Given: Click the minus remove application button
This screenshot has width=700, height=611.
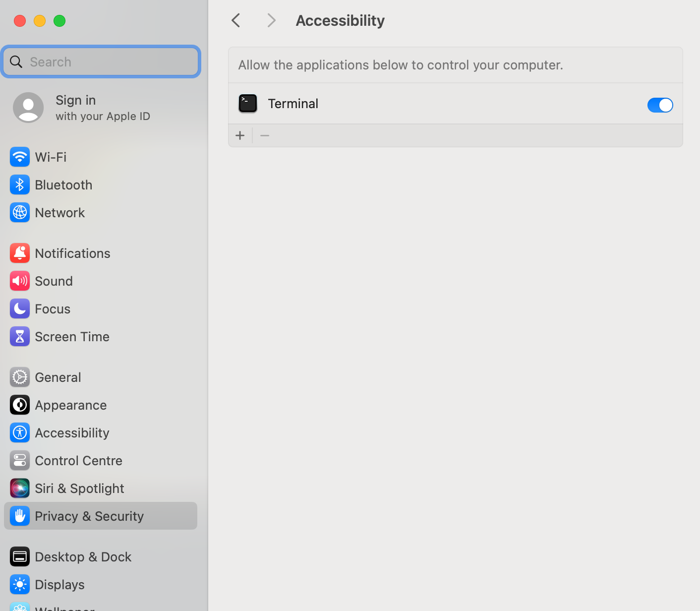Looking at the screenshot, I should pos(265,135).
